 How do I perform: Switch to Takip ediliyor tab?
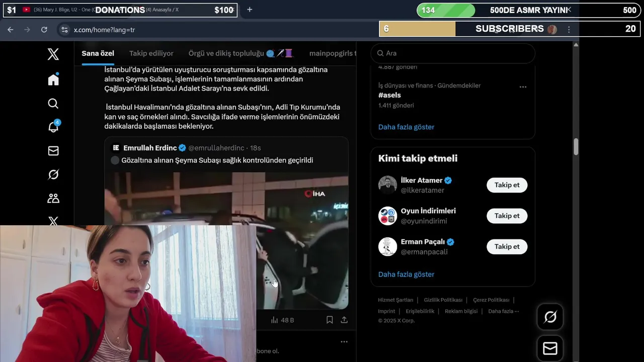point(151,53)
